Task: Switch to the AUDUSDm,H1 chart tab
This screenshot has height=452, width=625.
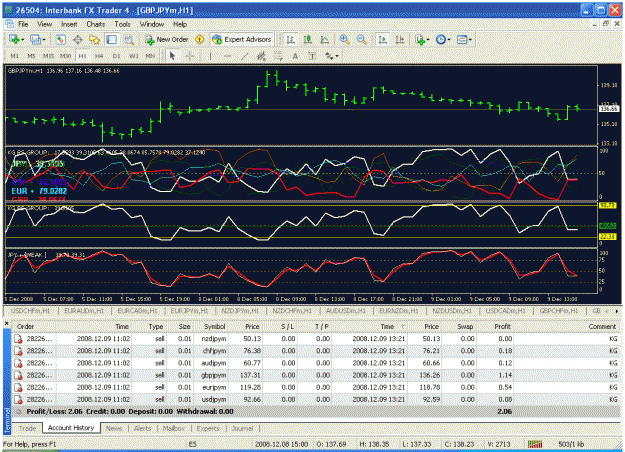Action: pyautogui.click(x=346, y=311)
